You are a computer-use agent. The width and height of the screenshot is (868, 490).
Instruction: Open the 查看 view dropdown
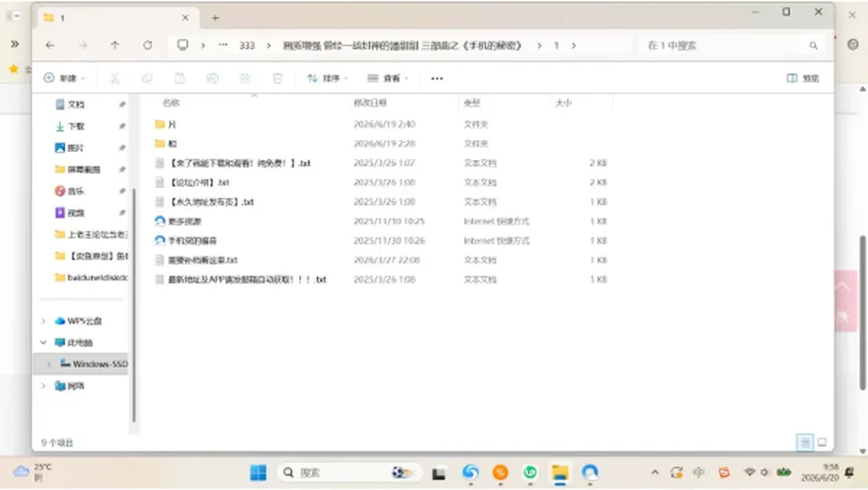click(388, 78)
